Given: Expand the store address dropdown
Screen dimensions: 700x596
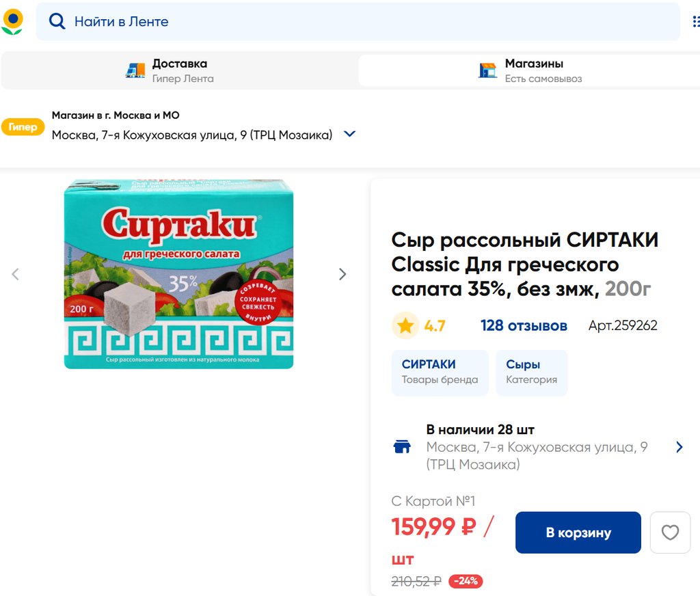Looking at the screenshot, I should click(x=349, y=134).
